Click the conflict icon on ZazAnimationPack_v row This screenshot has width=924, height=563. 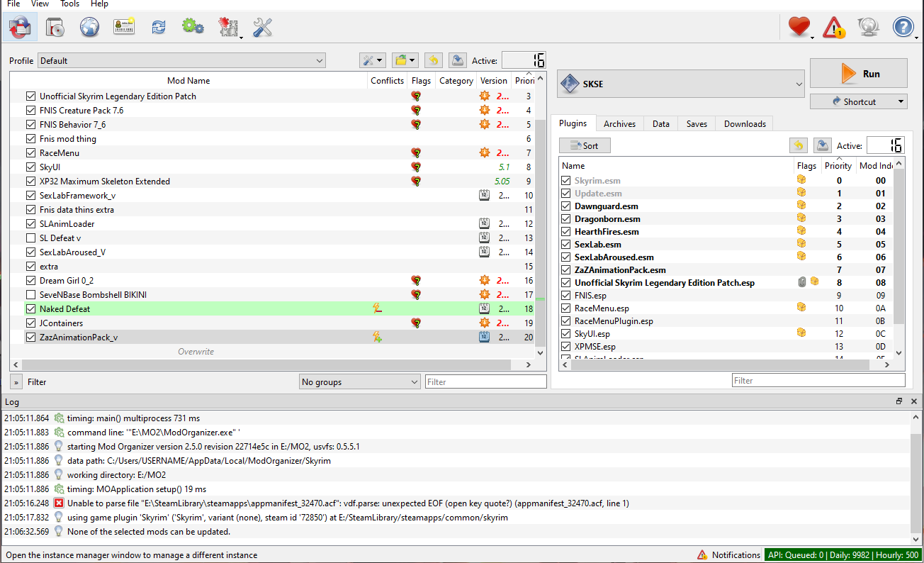378,337
